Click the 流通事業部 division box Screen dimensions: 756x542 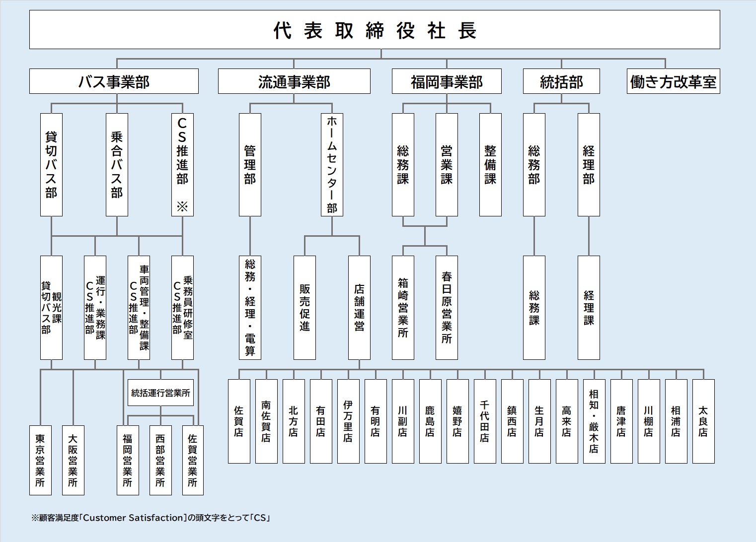click(x=294, y=81)
